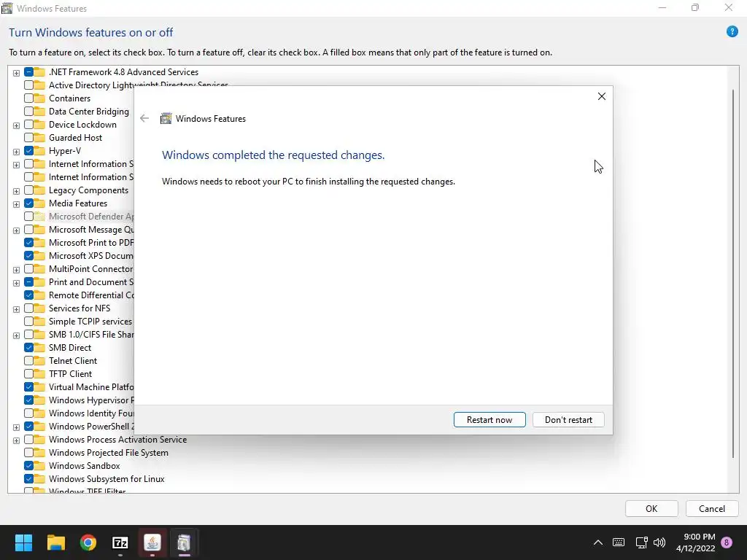Expand the .NET Framework 4.8 Advanced Services node
The image size is (747, 560).
[x=16, y=73]
